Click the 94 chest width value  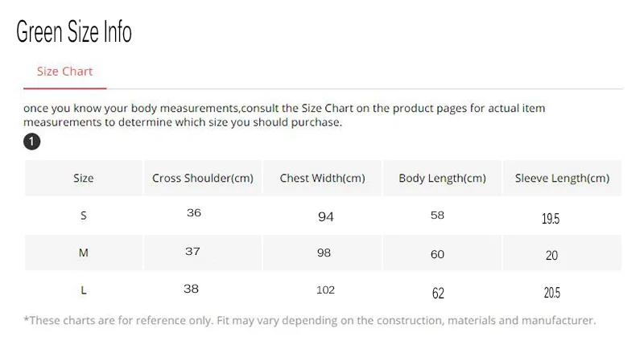point(325,217)
